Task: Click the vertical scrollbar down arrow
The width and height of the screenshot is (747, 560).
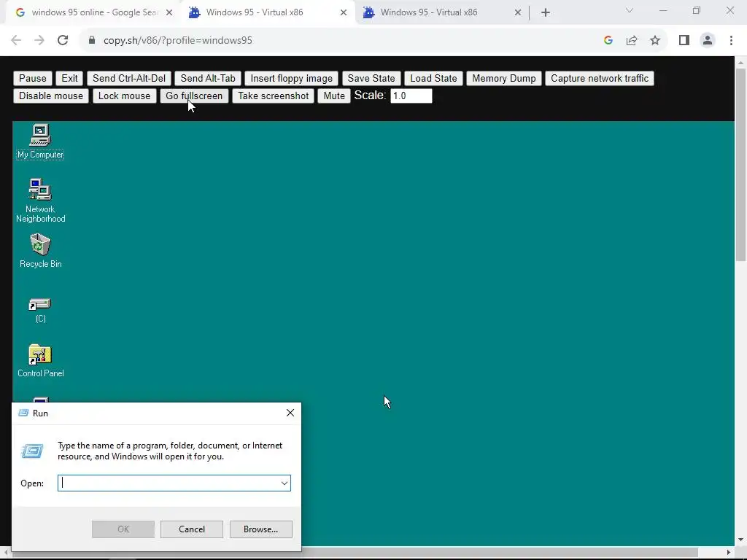Action: [741, 540]
